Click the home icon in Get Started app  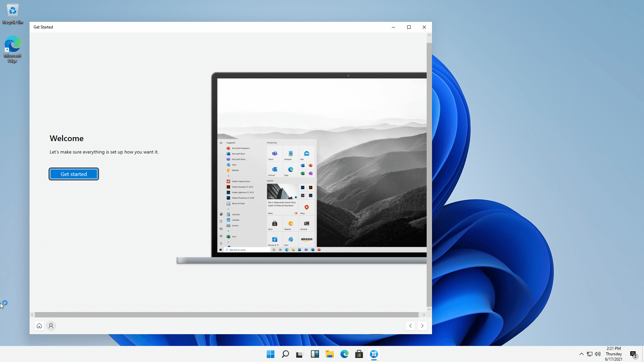[x=39, y=325]
